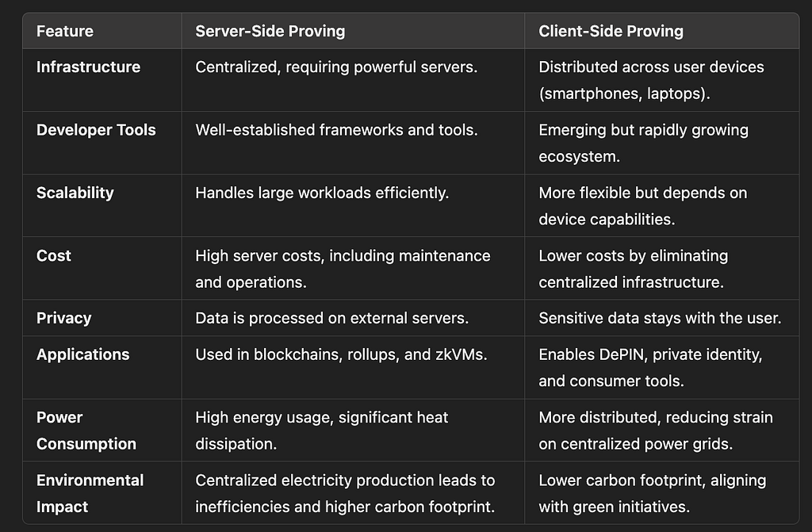Click 'Lower carbon footprint, aligning' cell text

point(652,480)
